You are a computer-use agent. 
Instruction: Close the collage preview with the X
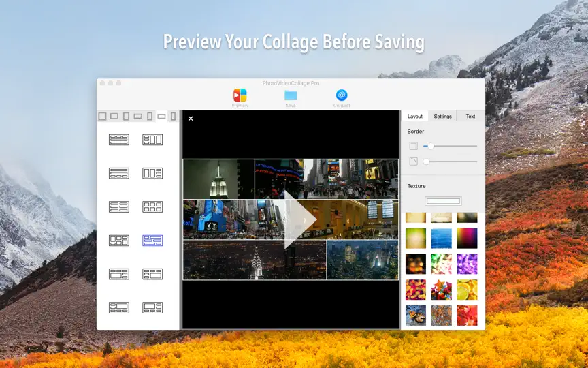191,119
